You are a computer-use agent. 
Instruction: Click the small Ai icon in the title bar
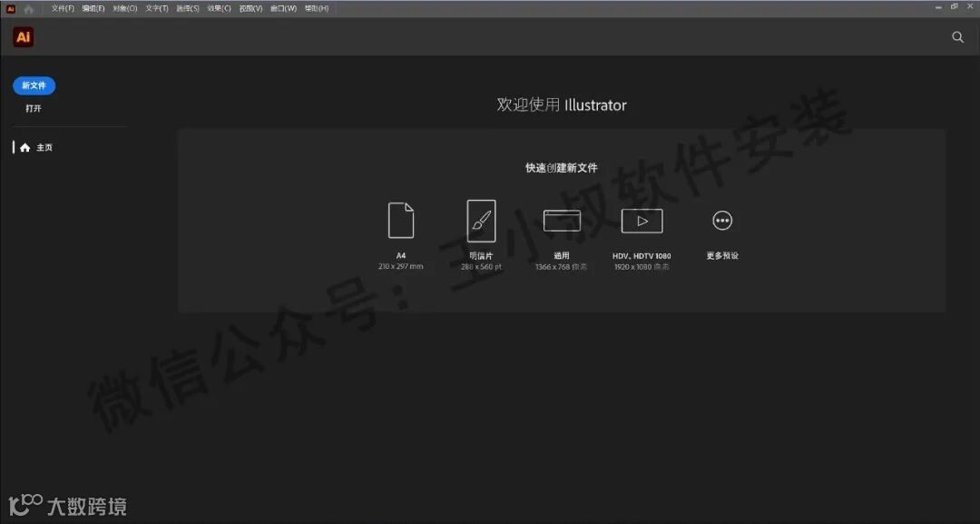click(x=11, y=9)
